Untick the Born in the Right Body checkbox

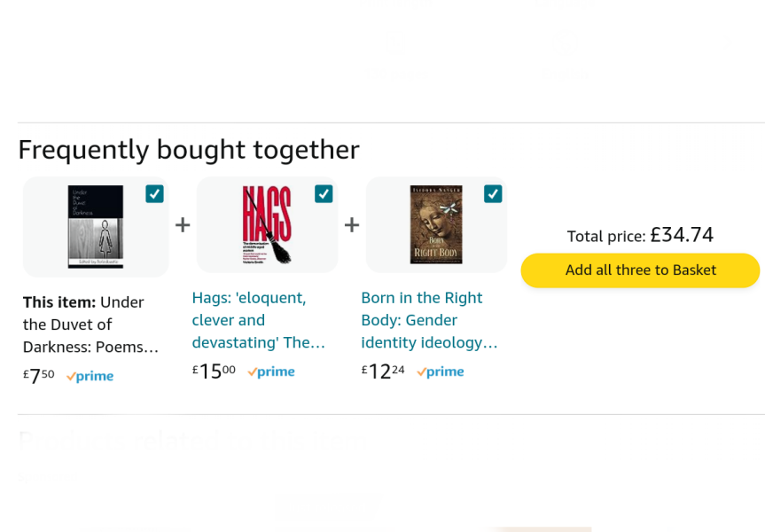click(x=493, y=192)
